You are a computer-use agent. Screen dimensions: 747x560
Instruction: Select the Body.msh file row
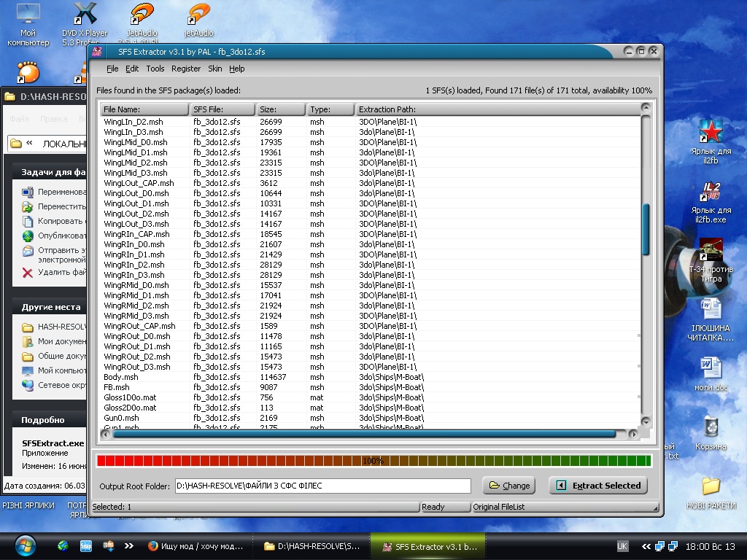coord(370,377)
